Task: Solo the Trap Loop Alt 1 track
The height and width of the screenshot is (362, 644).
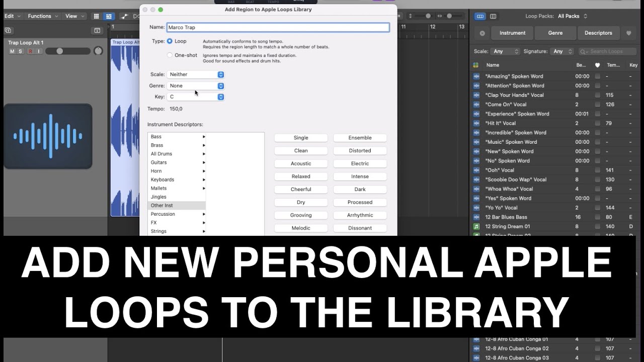Action: click(21, 51)
